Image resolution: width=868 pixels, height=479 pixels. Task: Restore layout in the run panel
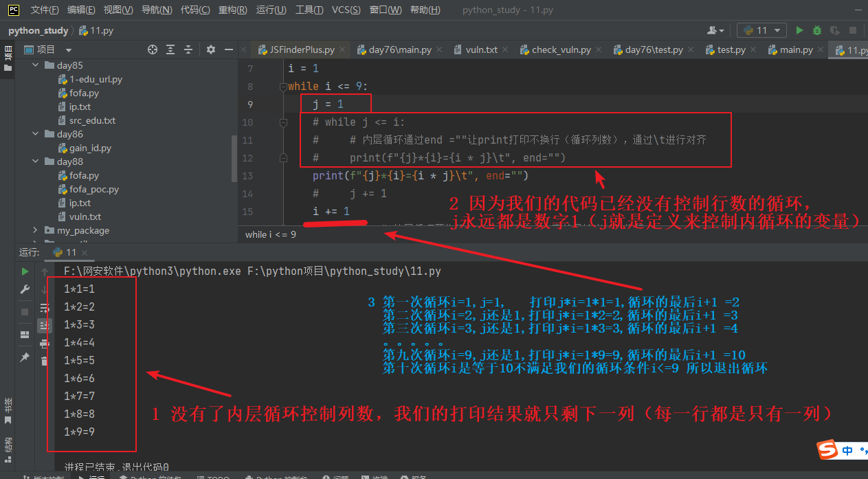tap(25, 334)
